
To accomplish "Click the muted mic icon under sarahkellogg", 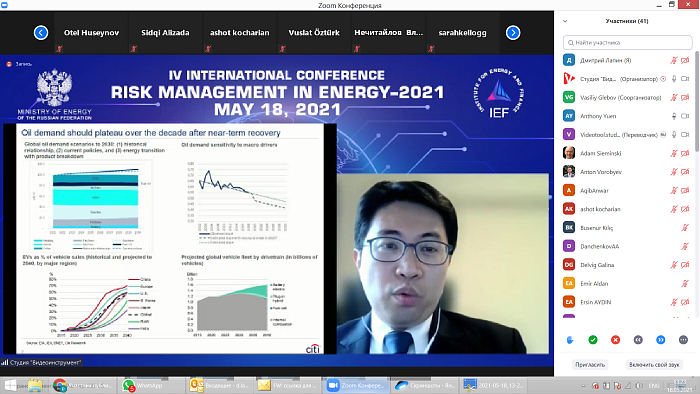I will (x=431, y=49).
